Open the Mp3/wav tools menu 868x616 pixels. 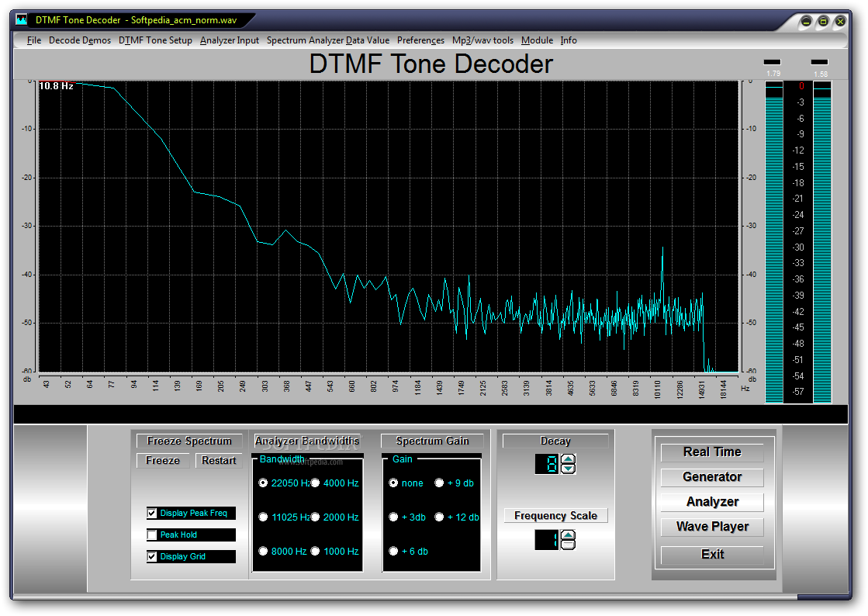(482, 40)
